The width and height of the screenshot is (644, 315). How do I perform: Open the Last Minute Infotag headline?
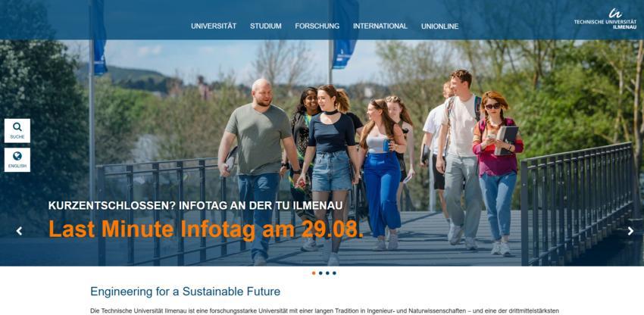[206, 229]
